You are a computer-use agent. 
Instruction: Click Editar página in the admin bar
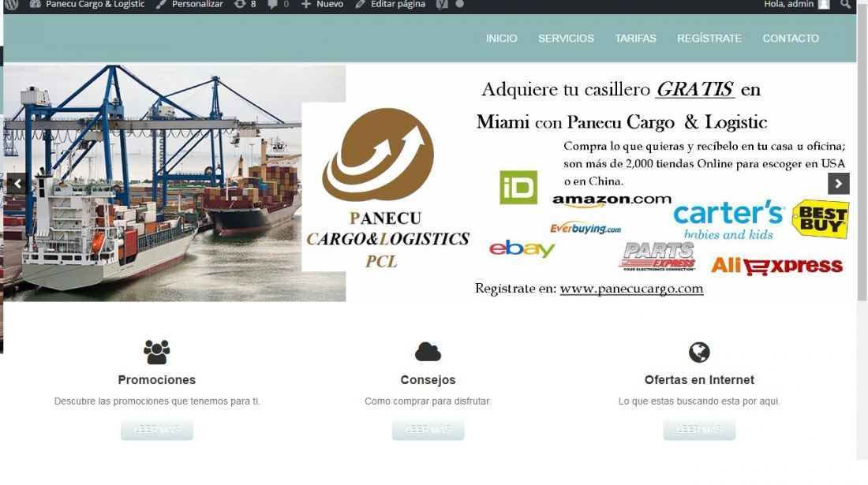click(x=391, y=5)
